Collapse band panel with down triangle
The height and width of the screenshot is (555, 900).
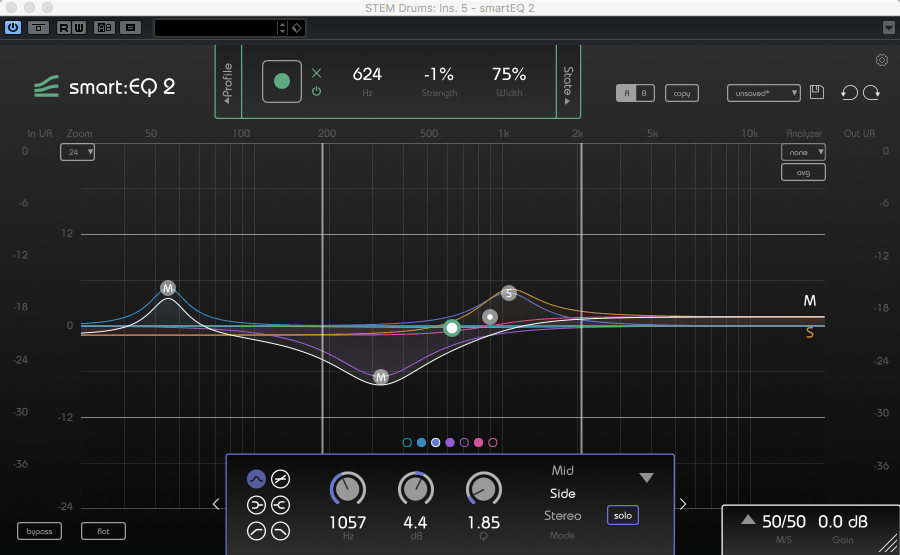pos(646,478)
